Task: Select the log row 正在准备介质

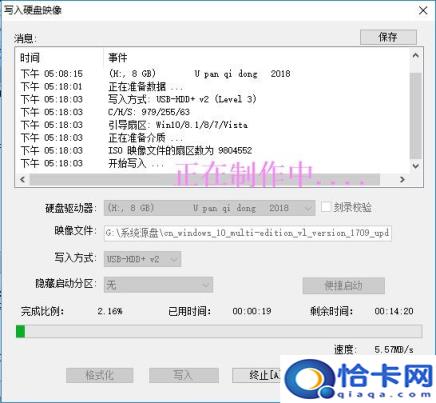Action: (x=213, y=138)
